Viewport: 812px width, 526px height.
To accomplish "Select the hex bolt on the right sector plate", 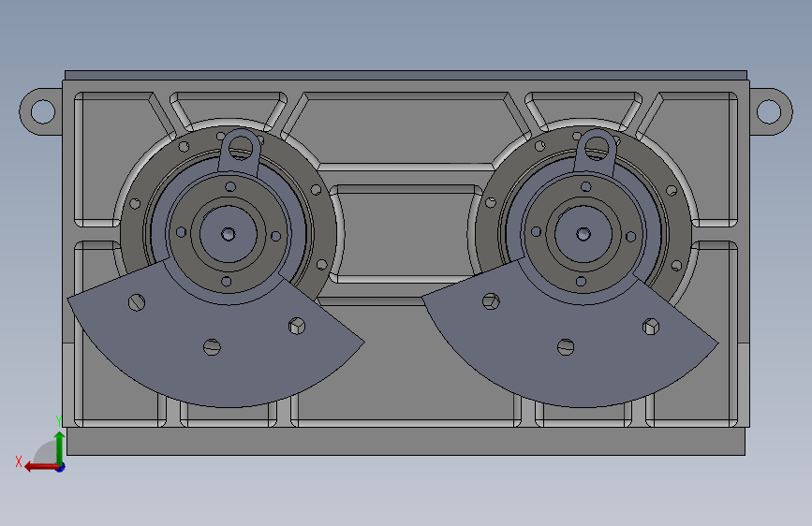I will pyautogui.click(x=651, y=327).
